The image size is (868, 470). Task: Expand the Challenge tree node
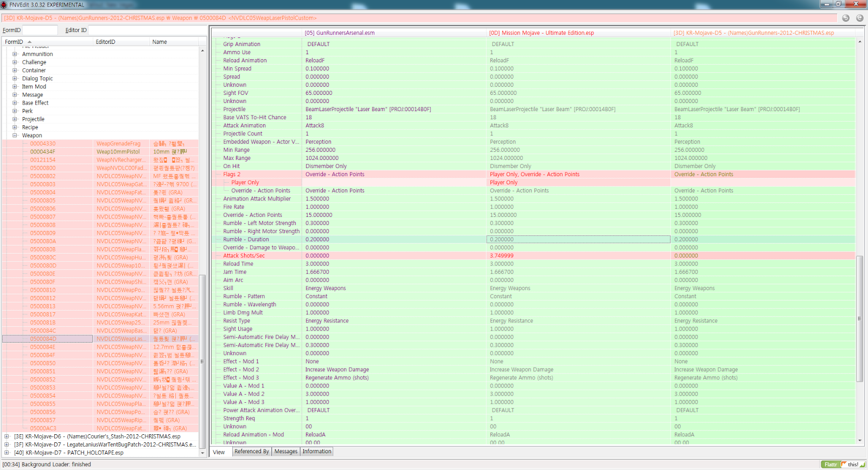[15, 62]
